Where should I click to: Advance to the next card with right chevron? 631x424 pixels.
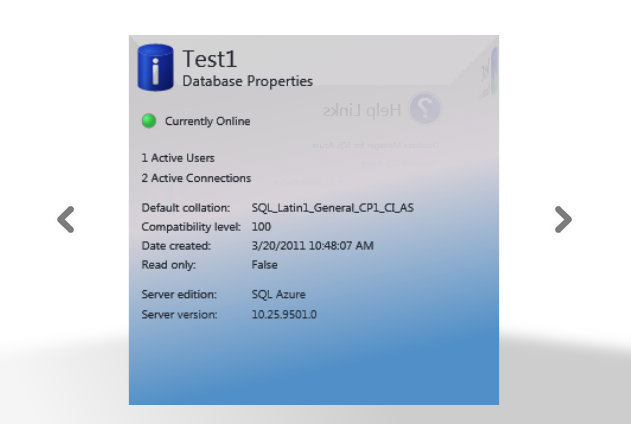pos(563,219)
